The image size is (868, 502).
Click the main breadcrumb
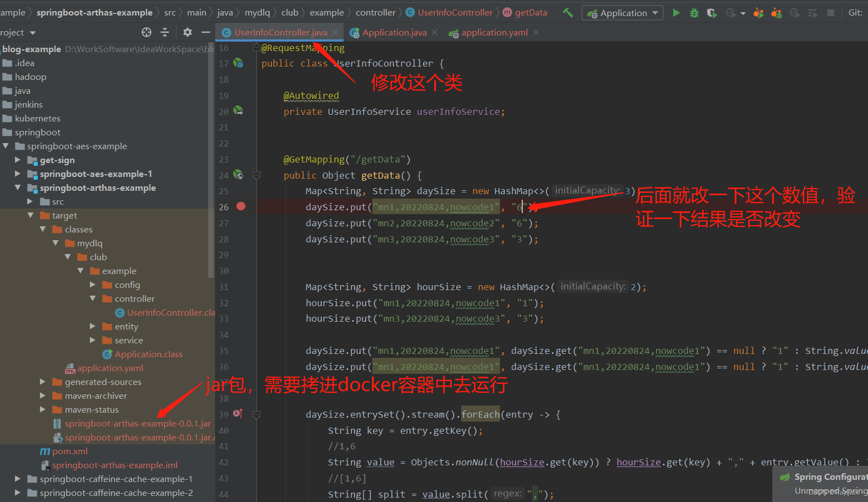[196, 12]
